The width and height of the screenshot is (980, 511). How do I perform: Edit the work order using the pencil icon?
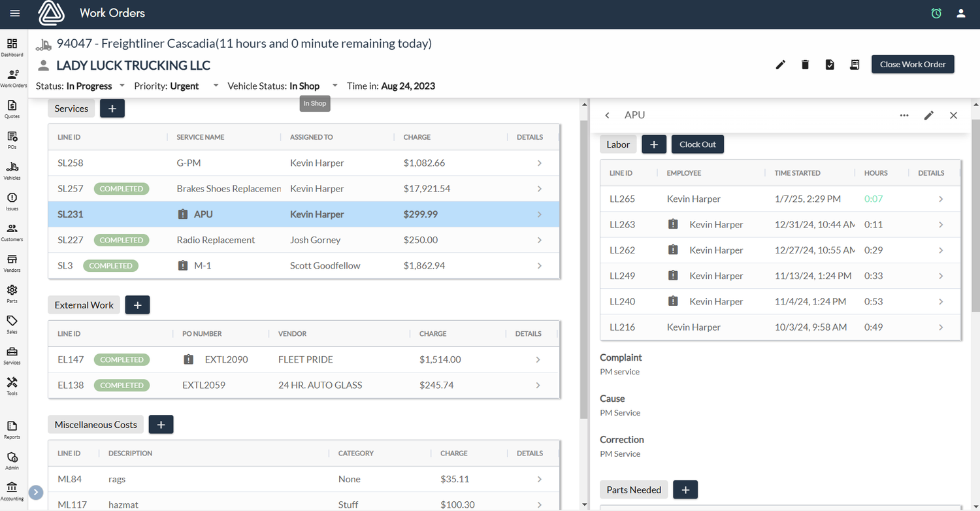tap(780, 64)
